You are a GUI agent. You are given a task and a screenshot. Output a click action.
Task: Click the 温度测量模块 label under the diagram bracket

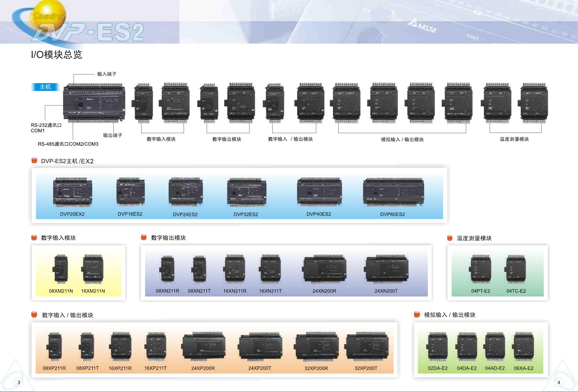pos(514,139)
